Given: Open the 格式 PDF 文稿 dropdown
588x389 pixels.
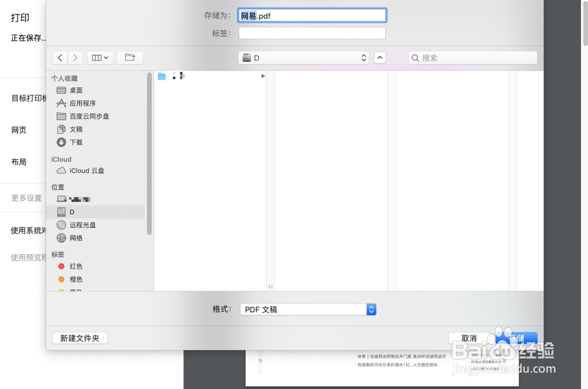Looking at the screenshot, I should 308,310.
